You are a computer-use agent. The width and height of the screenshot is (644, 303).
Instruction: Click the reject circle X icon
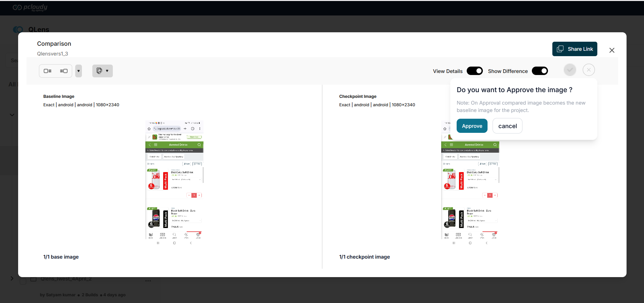point(589,70)
